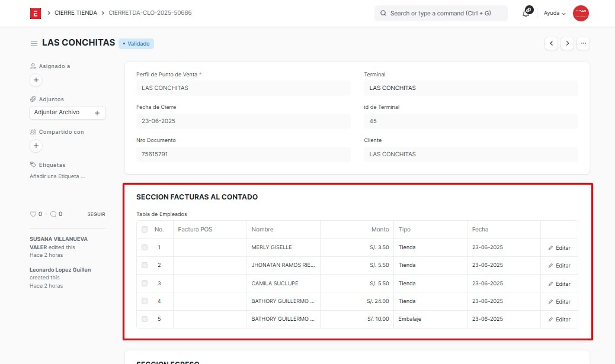Click the red ERPNext home logo
Image resolution: width=615 pixels, height=364 pixels.
click(36, 13)
